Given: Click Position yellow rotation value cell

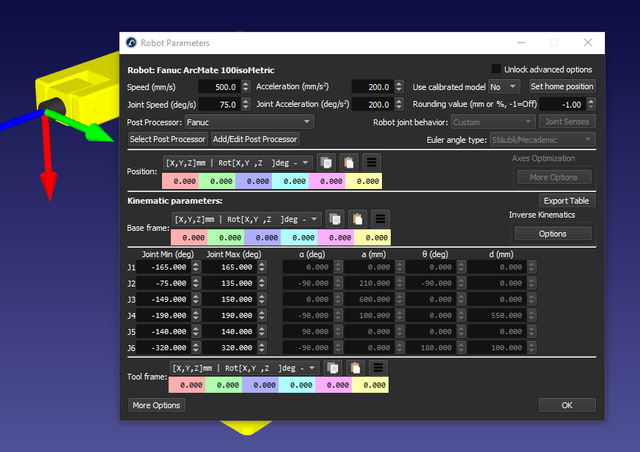Looking at the screenshot, I should click(x=364, y=181).
